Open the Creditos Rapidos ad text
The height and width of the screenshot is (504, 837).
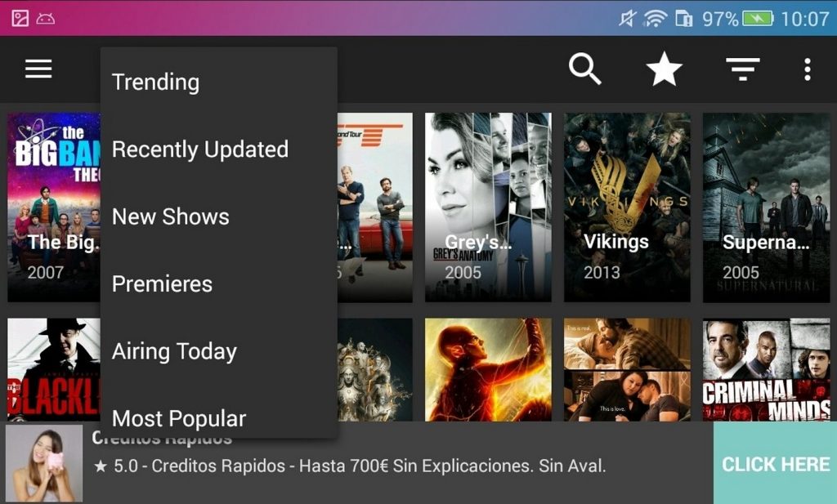[350, 466]
